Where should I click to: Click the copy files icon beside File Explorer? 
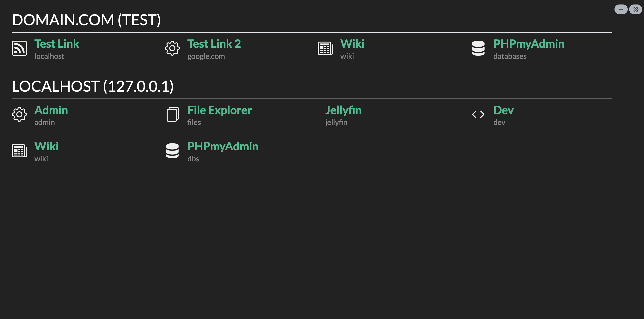point(173,114)
